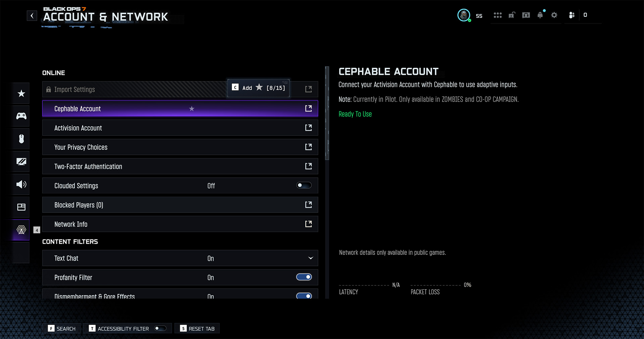
Task: Open the Controller settings tab icon
Action: pyautogui.click(x=21, y=116)
